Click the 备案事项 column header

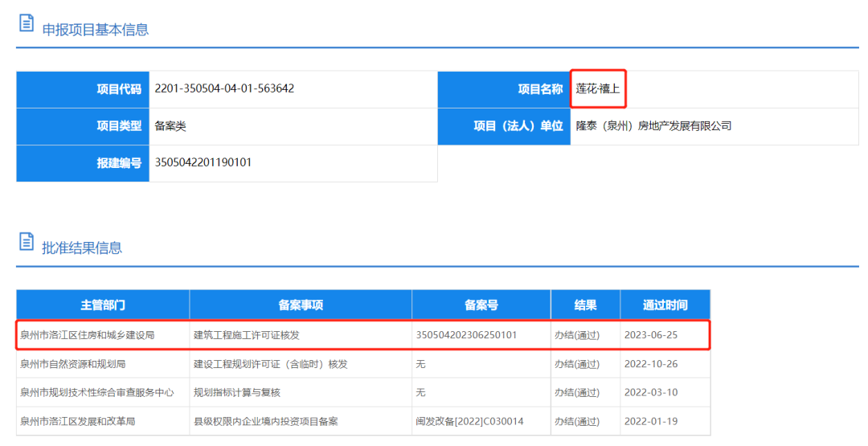301,305
